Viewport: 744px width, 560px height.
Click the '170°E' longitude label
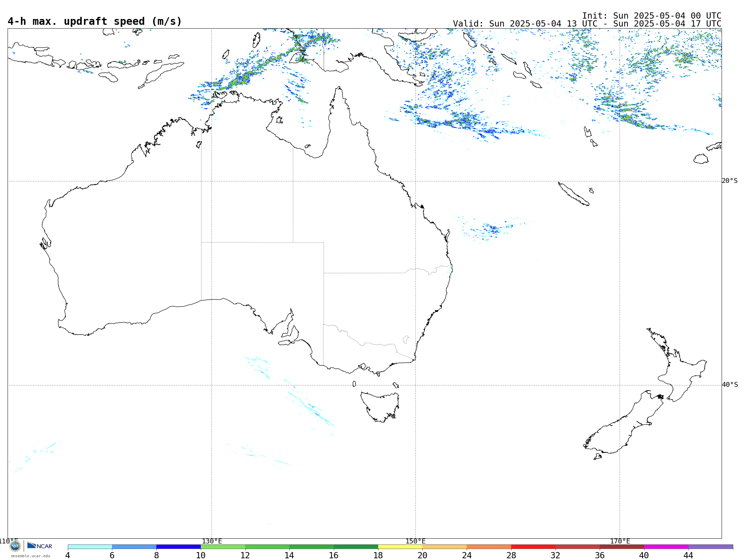pos(620,541)
